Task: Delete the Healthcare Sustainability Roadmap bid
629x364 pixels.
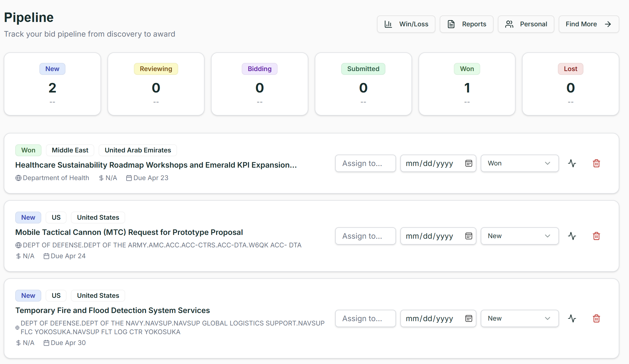Action: 596,163
